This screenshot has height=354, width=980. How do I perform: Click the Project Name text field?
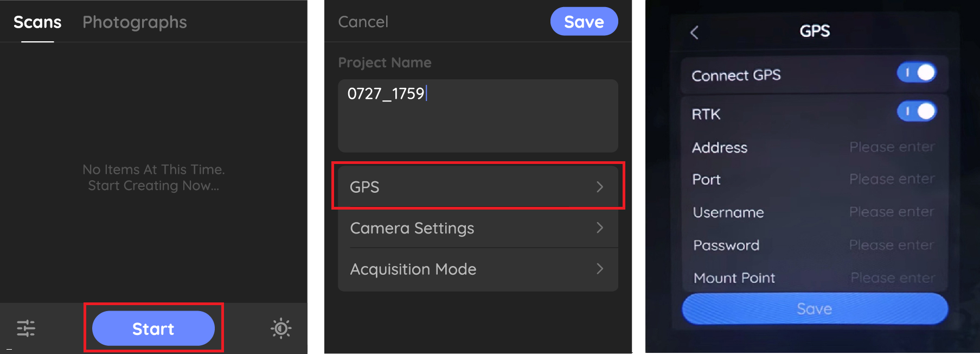coord(477,115)
